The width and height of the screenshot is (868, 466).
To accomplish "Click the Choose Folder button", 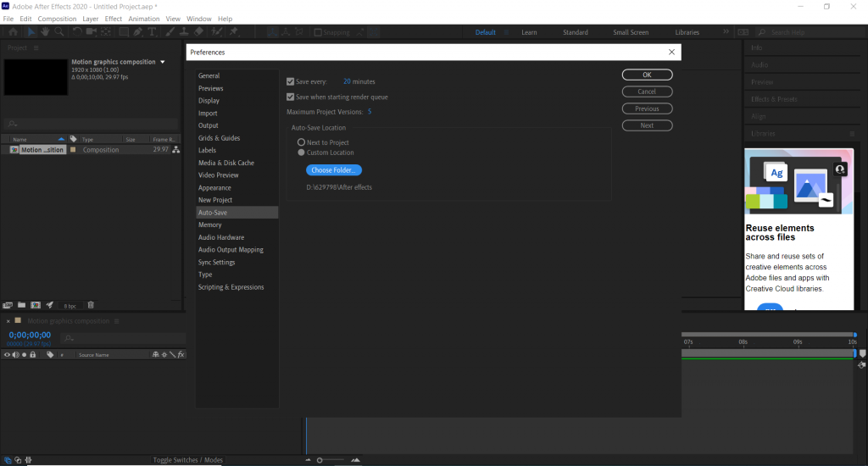I will click(x=333, y=170).
